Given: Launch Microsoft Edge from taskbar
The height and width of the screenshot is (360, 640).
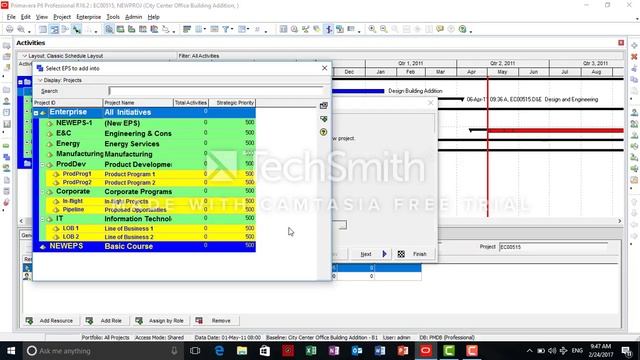Looking at the screenshot, I should coord(219,351).
